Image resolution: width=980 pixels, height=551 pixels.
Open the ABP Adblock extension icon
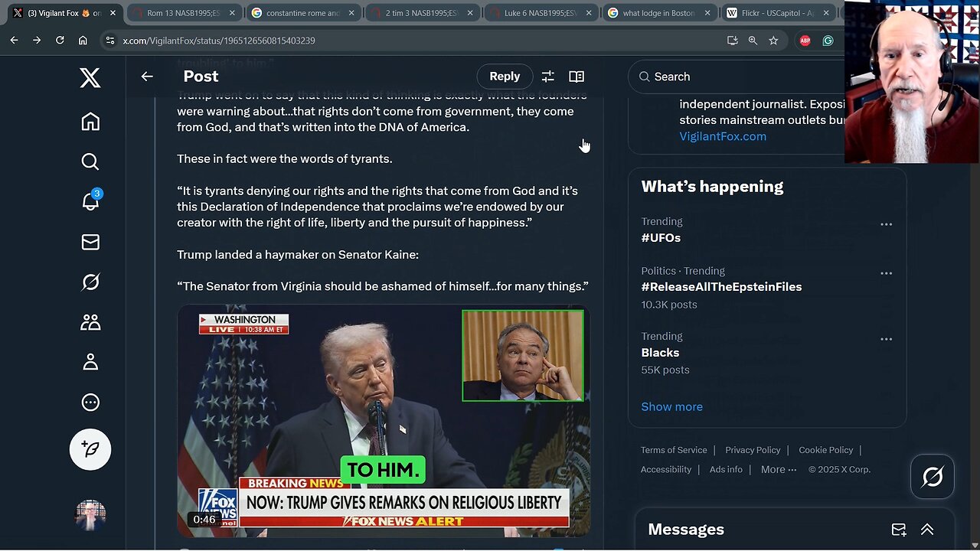(805, 41)
